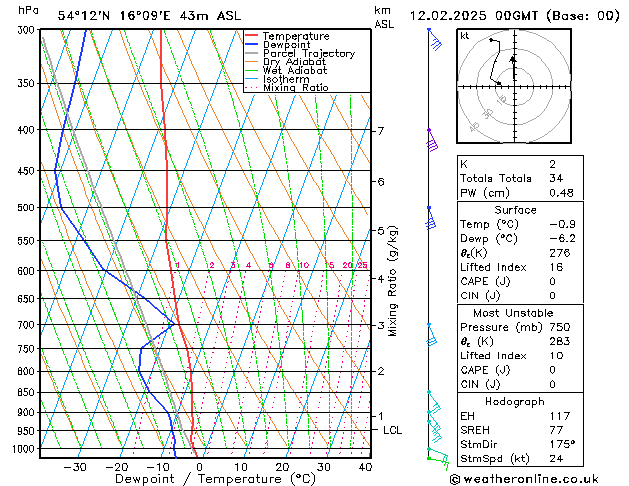Click the pink 25 mixing ratio label
Viewport: 629px width, 486px height.
[363, 265]
